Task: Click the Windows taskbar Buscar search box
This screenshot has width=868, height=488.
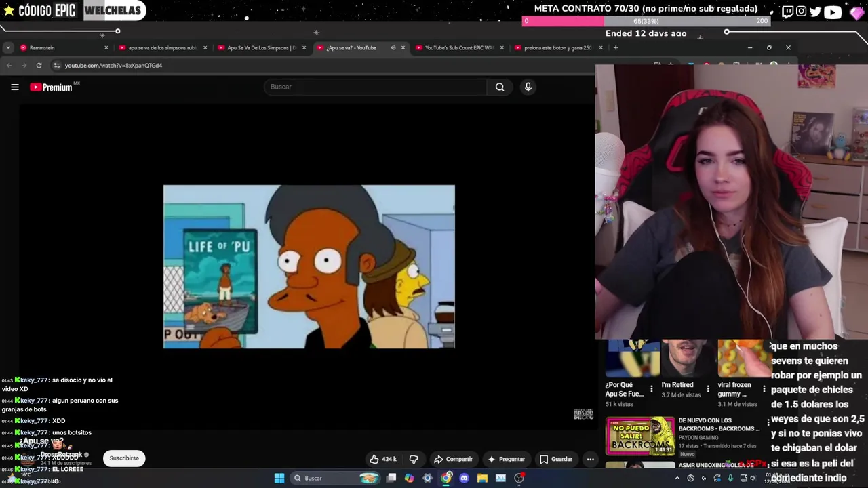Action: pyautogui.click(x=336, y=478)
